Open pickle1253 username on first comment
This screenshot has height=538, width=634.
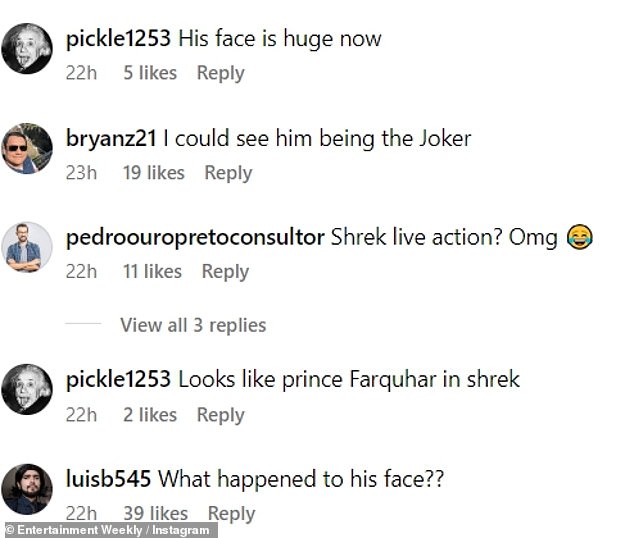[x=118, y=39]
